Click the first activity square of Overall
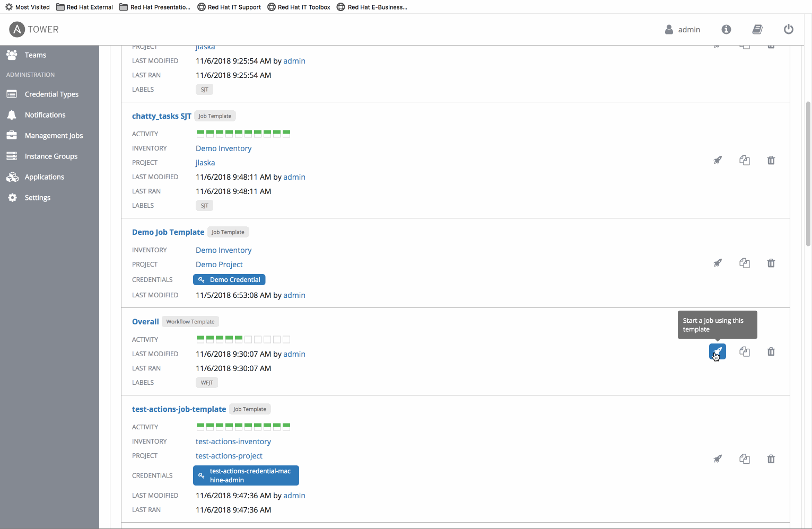812x529 pixels. pyautogui.click(x=200, y=339)
